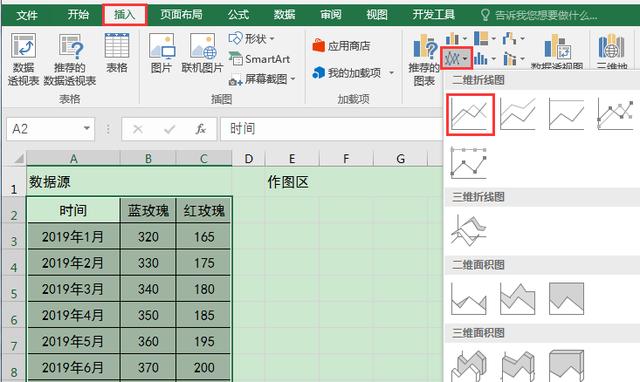Insert a Table (表格)
Image resolution: width=640 pixels, height=382 pixels.
[x=117, y=53]
